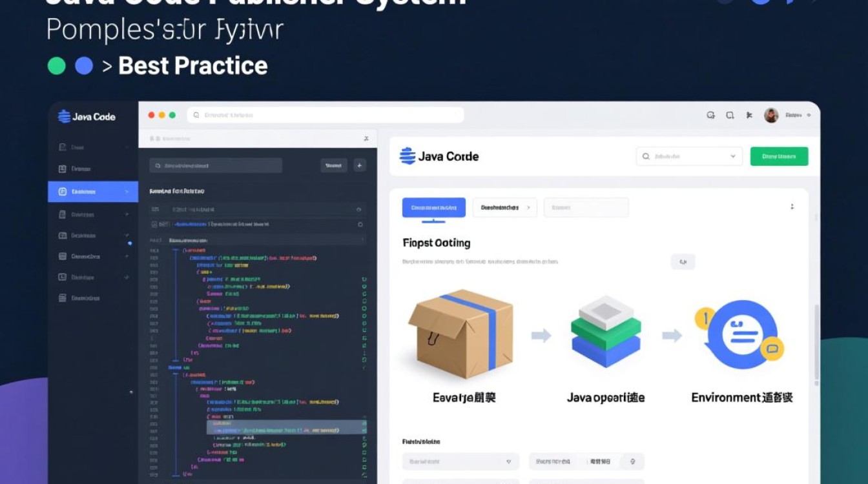Image resolution: width=868 pixels, height=484 pixels.
Task: Click the stacked layers Java icon
Action: point(606,332)
